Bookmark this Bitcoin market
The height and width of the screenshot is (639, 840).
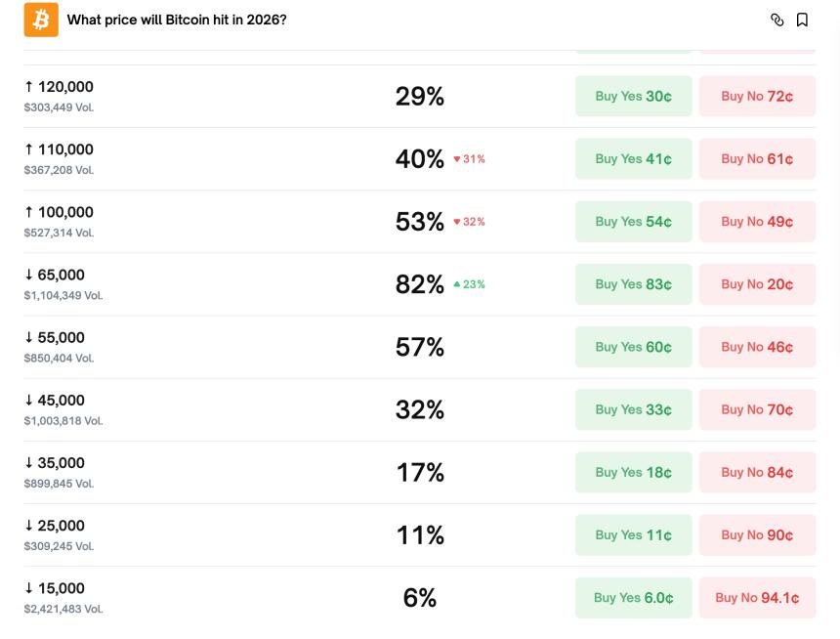802,20
